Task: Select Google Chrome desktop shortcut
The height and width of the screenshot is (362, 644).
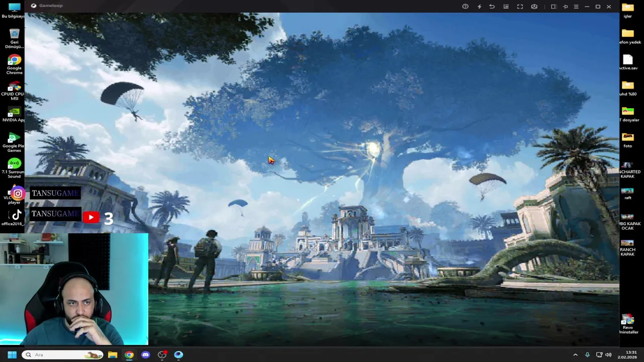Action: [x=14, y=65]
